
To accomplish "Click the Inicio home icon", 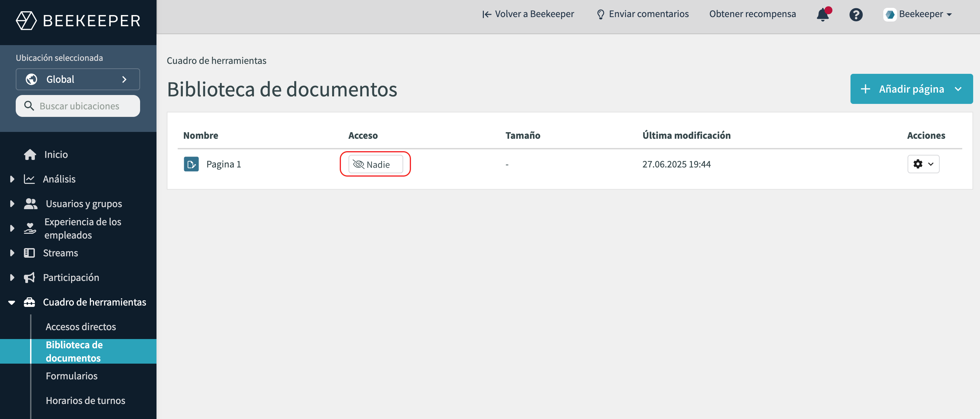I will [30, 154].
